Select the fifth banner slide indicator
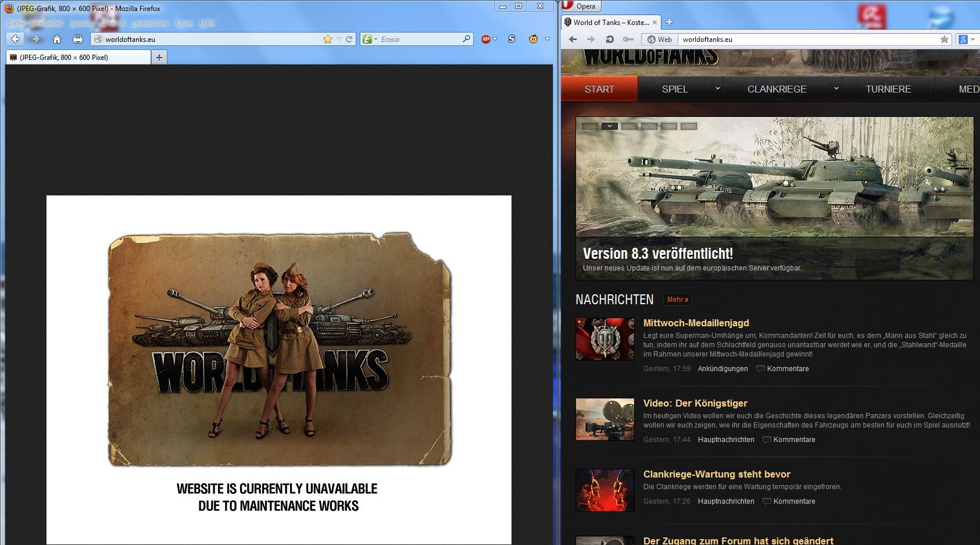Viewport: 980px width, 545px height. coord(669,126)
